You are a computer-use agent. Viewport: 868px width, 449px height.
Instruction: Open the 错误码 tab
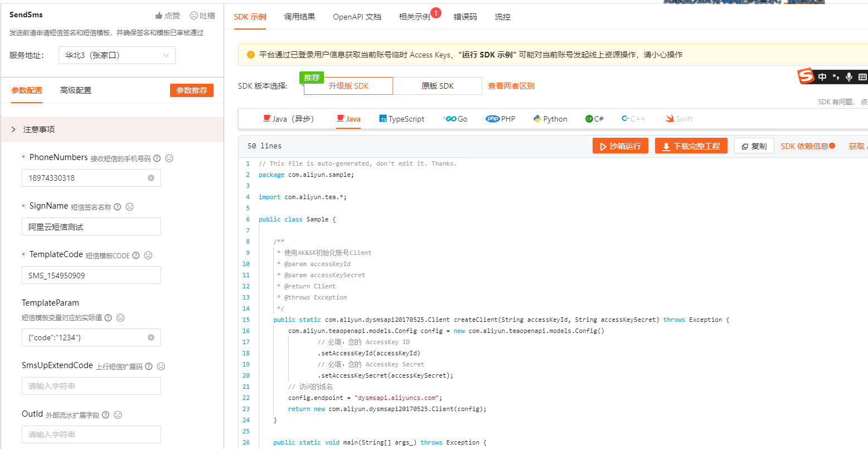(x=465, y=17)
